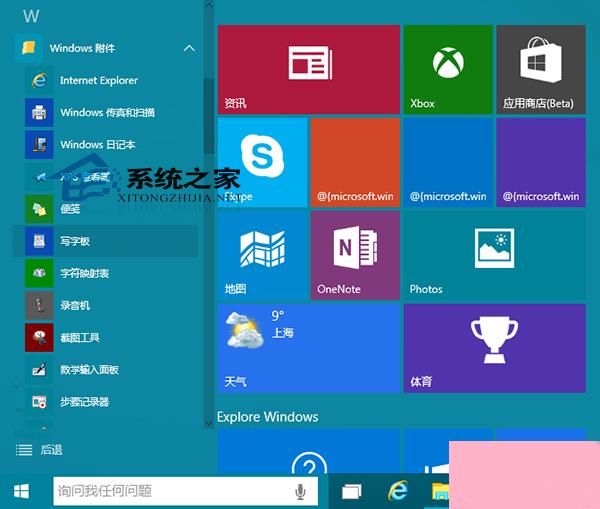The height and width of the screenshot is (509, 600).
Task: Open the orange @{microsoft.win tile
Action: point(355,163)
